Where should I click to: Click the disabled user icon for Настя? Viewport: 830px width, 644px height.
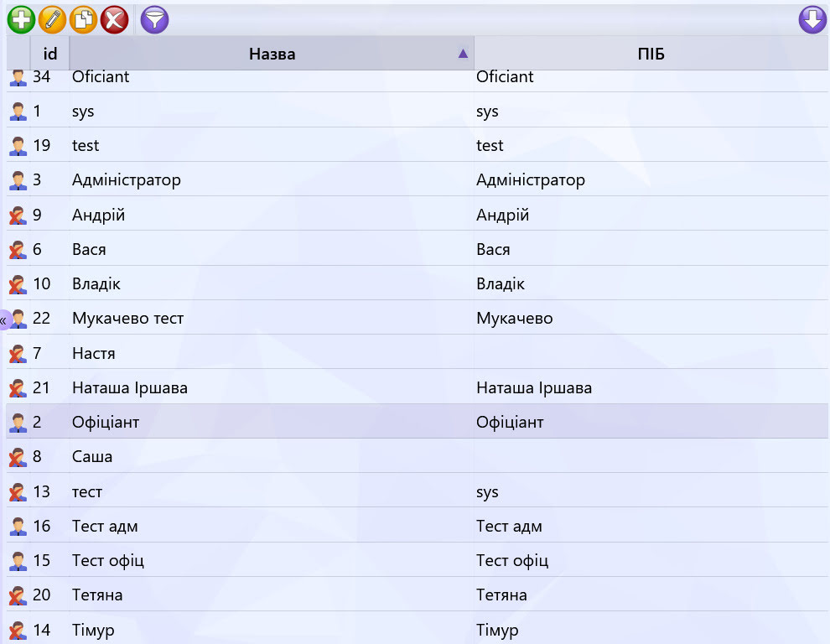pos(18,353)
